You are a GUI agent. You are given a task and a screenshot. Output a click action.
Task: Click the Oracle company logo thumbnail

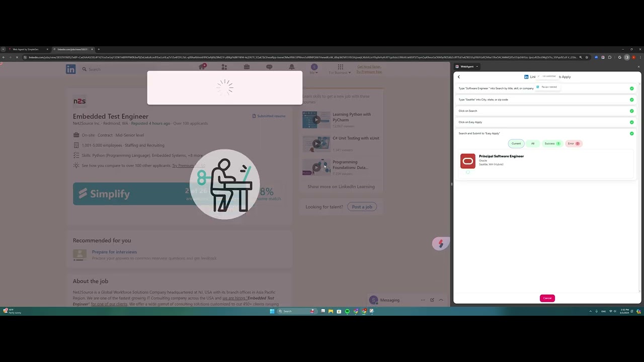coord(468,161)
